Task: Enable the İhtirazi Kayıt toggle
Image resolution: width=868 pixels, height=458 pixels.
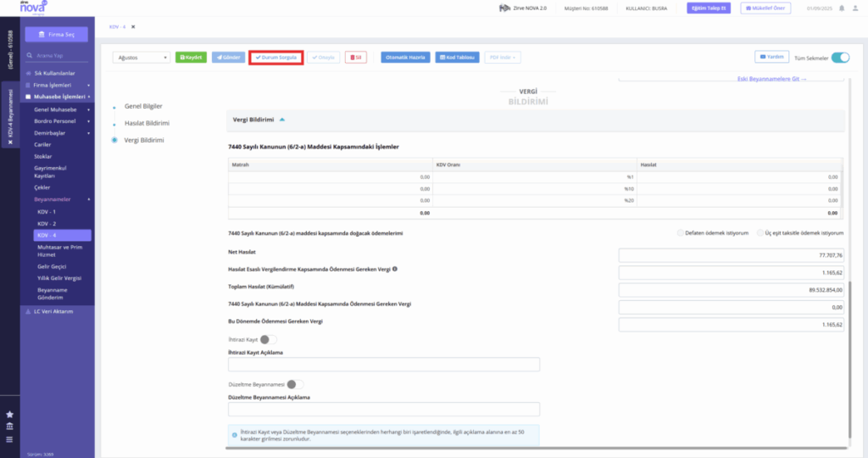Action: pyautogui.click(x=269, y=339)
